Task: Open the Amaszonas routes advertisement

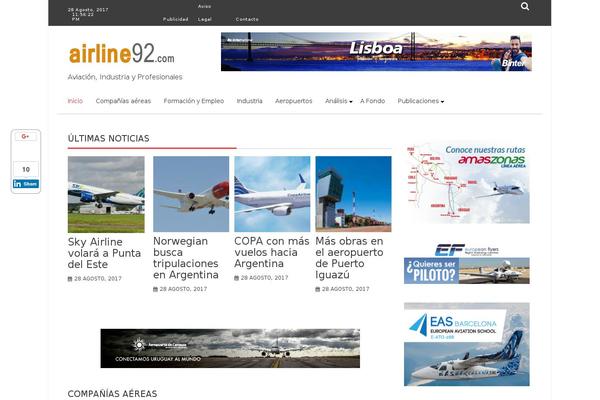Action: (467, 183)
